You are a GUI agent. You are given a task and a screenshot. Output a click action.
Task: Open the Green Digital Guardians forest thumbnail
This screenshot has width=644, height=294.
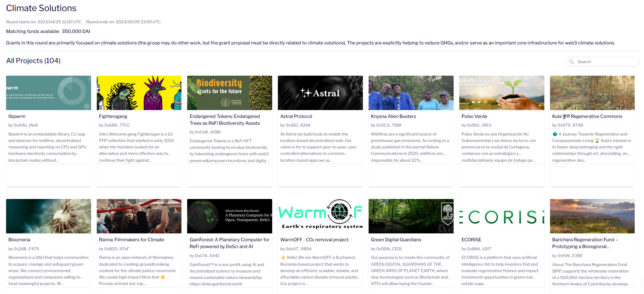[411, 216]
